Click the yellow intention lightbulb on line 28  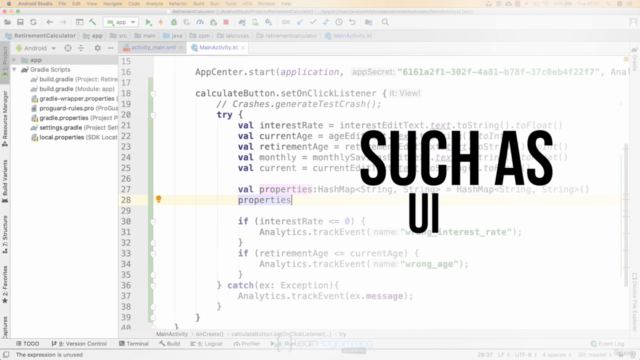(x=158, y=199)
